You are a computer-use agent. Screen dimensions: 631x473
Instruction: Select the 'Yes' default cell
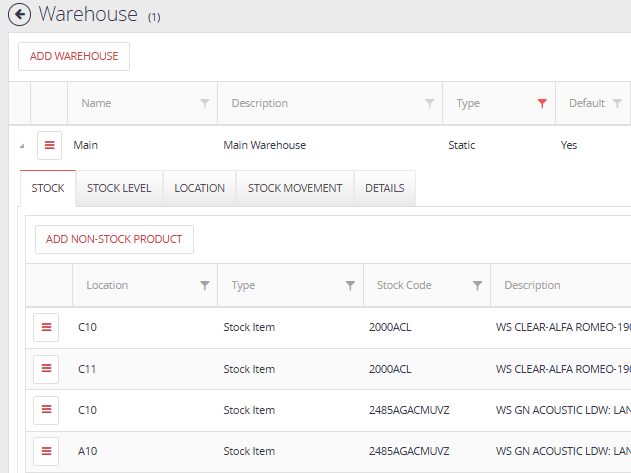tap(569, 145)
